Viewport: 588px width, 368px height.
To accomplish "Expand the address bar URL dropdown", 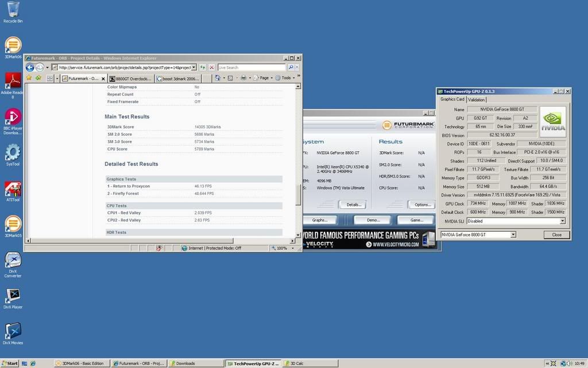I will [x=194, y=68].
